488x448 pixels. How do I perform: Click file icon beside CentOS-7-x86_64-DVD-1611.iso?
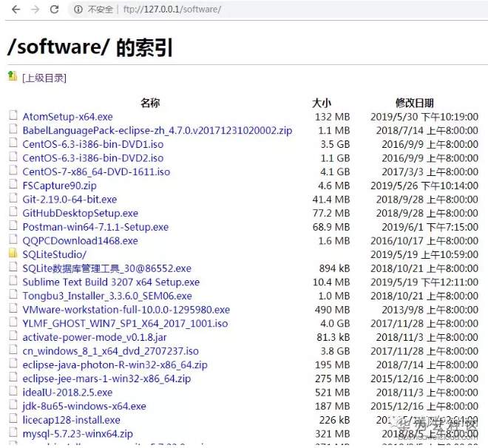click(x=13, y=170)
